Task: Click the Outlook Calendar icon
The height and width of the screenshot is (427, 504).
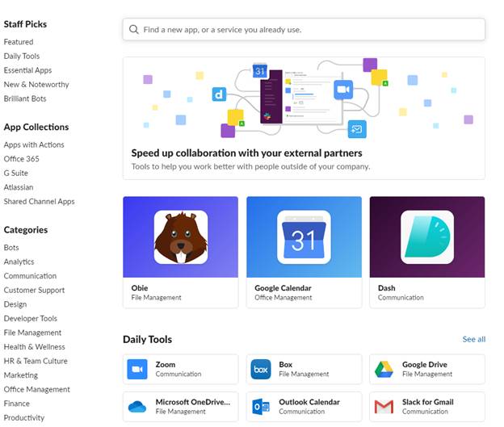Action: click(x=261, y=407)
